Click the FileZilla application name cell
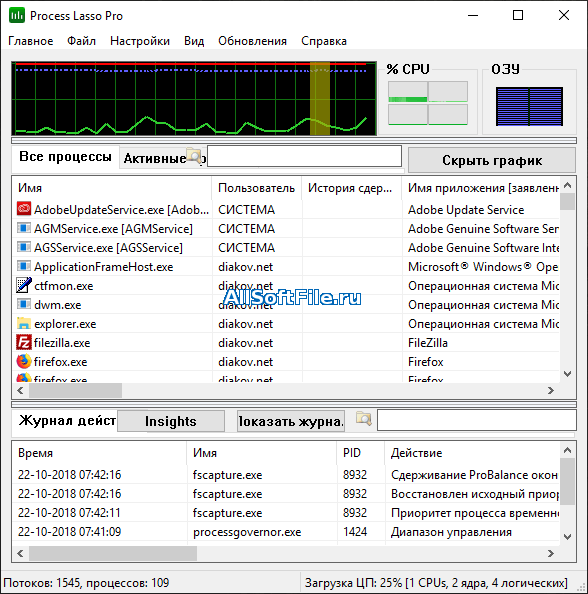Image resolution: width=588 pixels, height=594 pixels. (x=428, y=343)
